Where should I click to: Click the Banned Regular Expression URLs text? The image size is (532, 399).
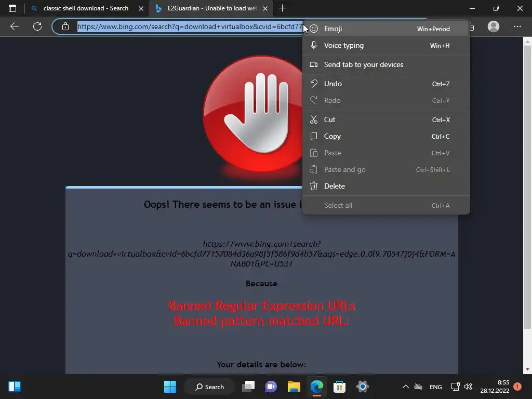[262, 305]
